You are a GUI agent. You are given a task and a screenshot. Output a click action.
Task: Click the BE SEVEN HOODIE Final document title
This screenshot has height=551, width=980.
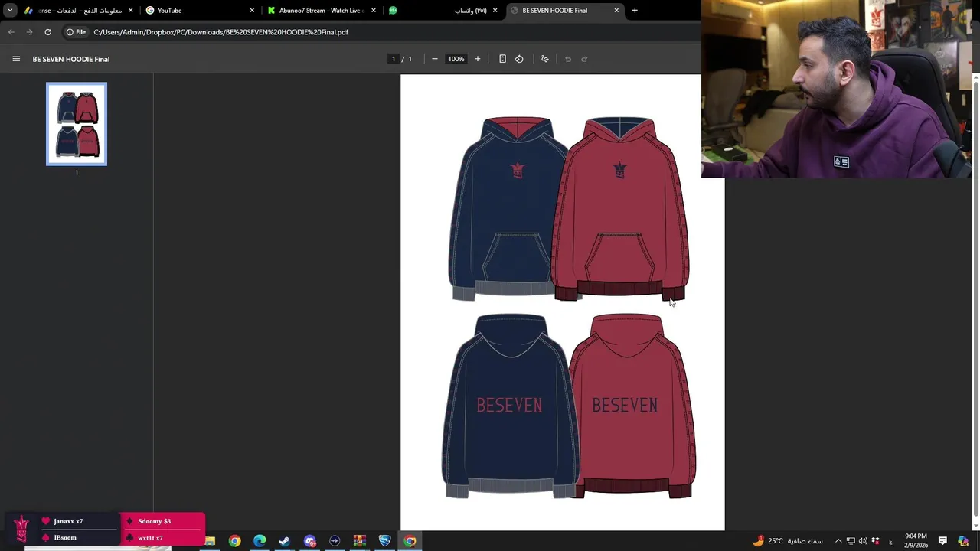tap(71, 59)
